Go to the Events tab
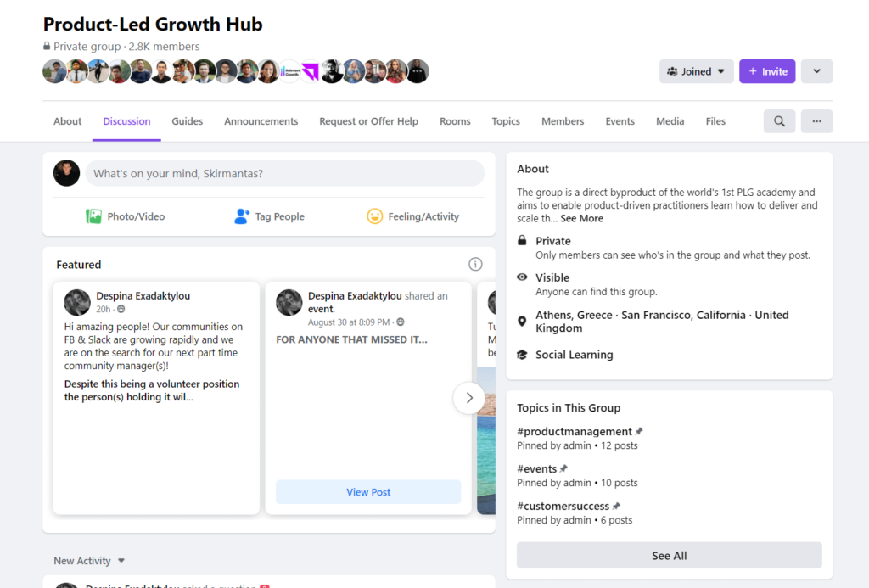Viewport: 869px width, 588px height. (620, 121)
